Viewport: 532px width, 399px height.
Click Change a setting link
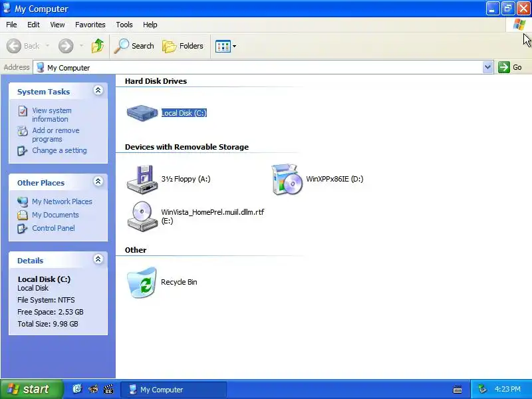[x=59, y=150]
